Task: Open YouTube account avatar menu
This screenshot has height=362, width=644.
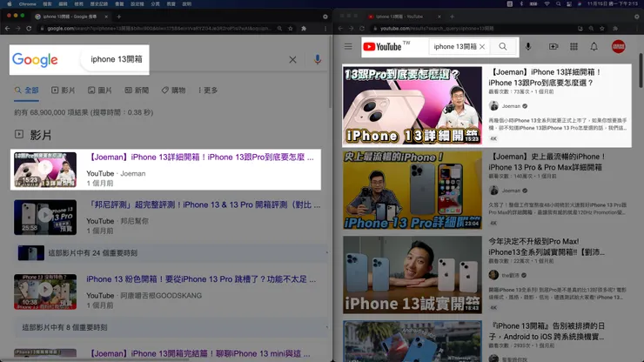Action: click(x=619, y=46)
